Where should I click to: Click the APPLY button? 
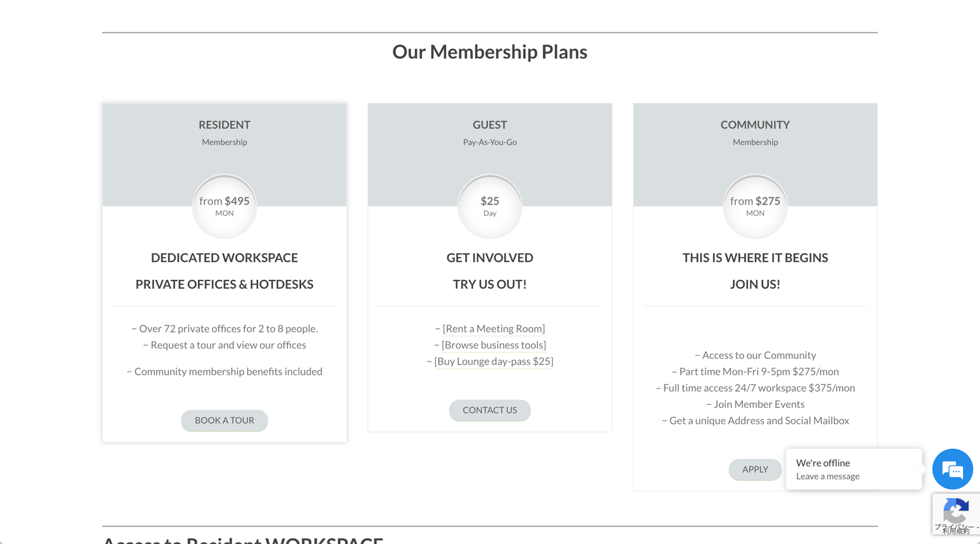[x=755, y=469]
